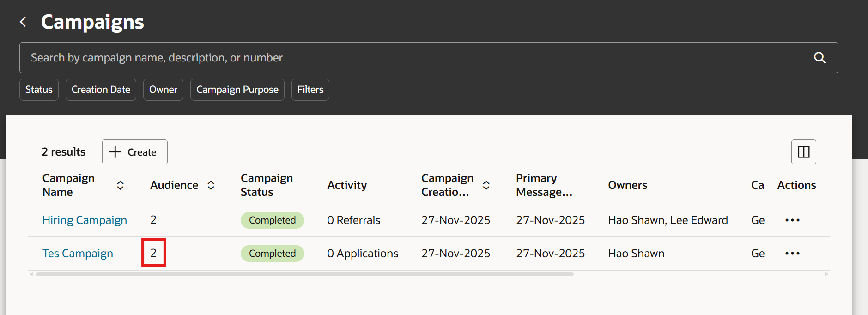Sort by Audience column arrows
Screen dimensions: 868x315
coord(211,185)
